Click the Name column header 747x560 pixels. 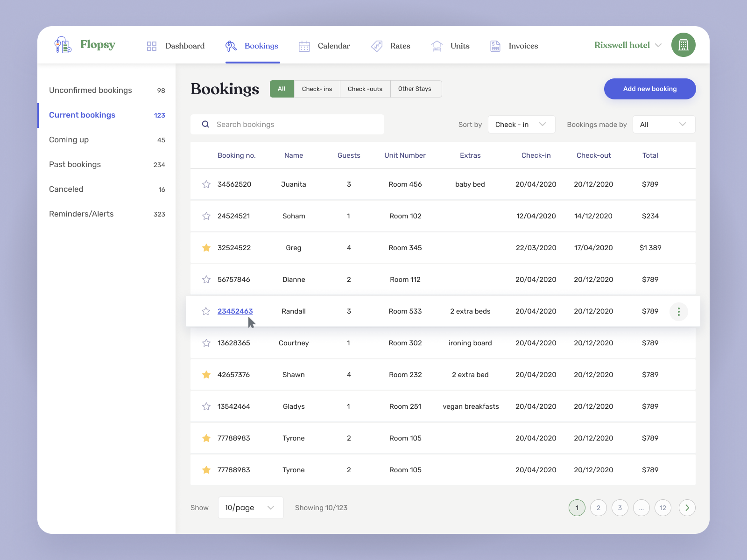click(294, 155)
